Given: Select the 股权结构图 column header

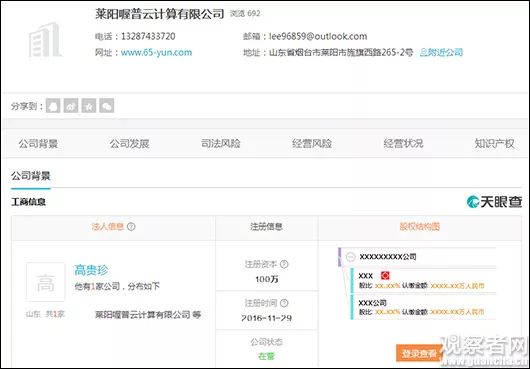Looking at the screenshot, I should point(419,226).
